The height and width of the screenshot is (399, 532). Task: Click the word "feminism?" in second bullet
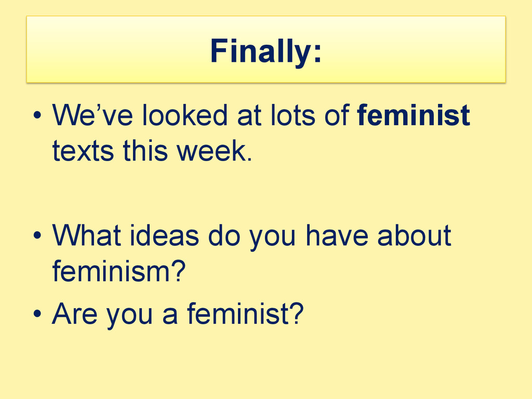click(119, 270)
